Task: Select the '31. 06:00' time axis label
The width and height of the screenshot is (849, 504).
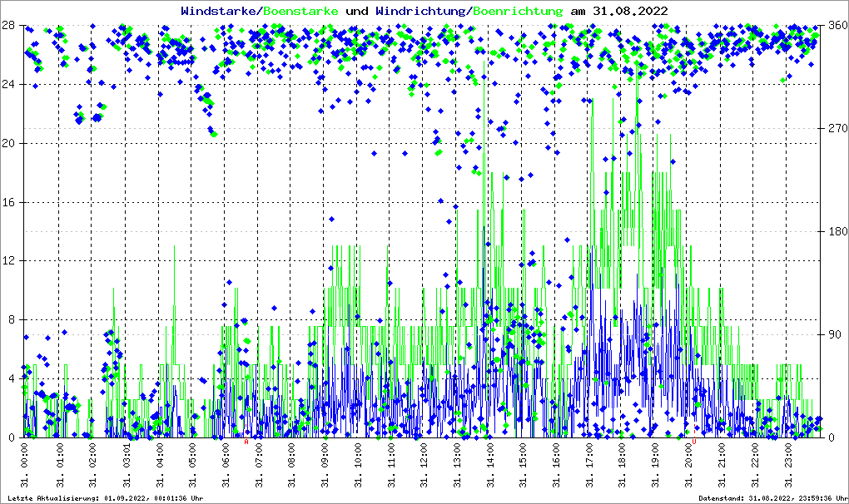Action: coord(225,467)
